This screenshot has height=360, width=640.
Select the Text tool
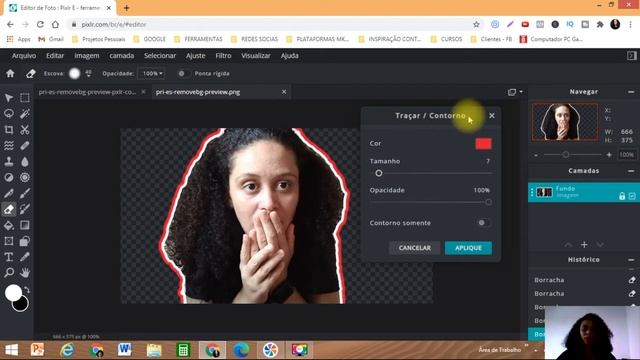point(9,257)
